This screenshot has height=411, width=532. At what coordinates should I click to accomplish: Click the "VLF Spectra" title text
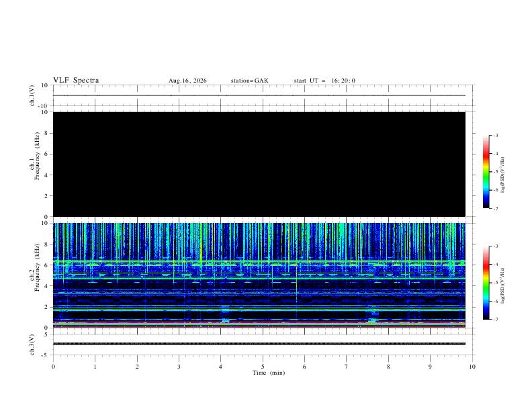(x=76, y=81)
